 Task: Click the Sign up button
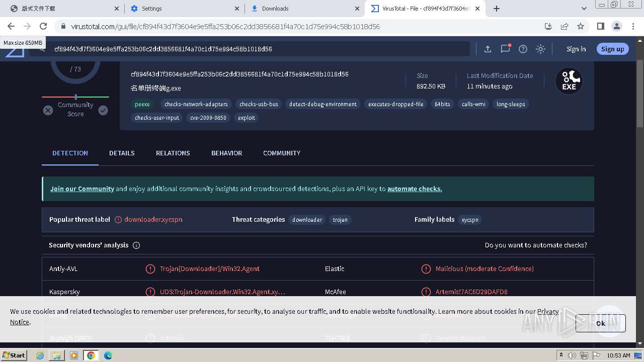point(612,49)
